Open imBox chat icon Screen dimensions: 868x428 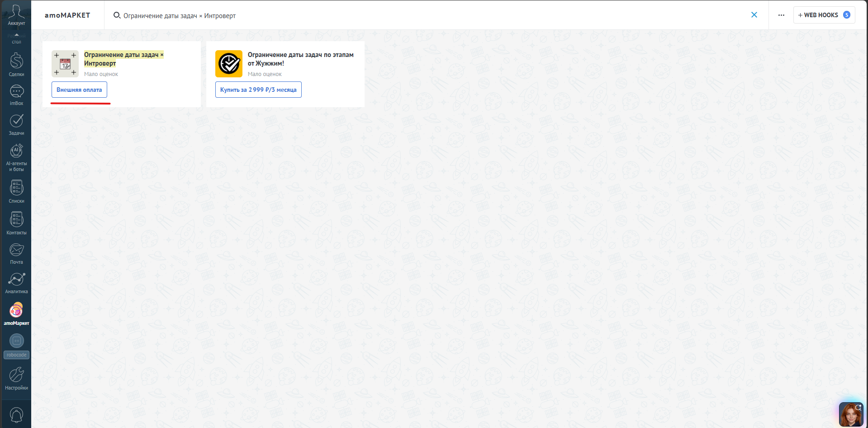coord(16,95)
